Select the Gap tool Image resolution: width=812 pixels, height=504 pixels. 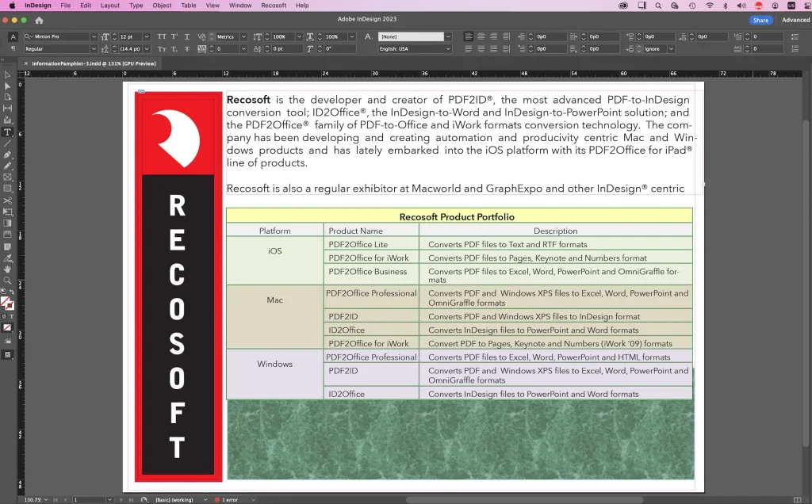coord(7,109)
